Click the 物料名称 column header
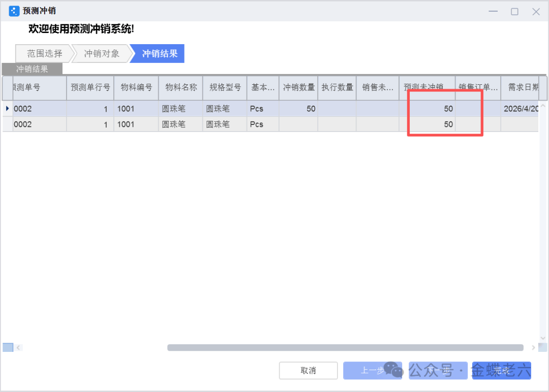 coord(180,87)
